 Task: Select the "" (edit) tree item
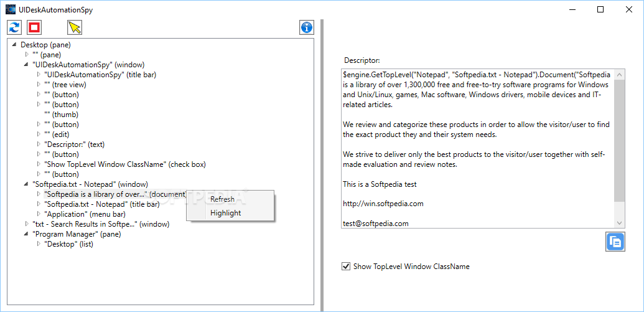[56, 135]
